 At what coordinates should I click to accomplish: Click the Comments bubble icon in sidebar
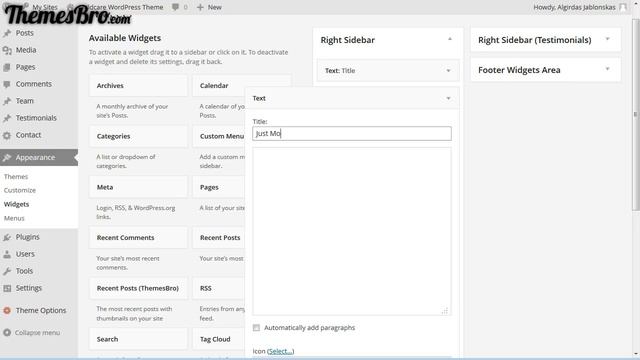(7, 84)
